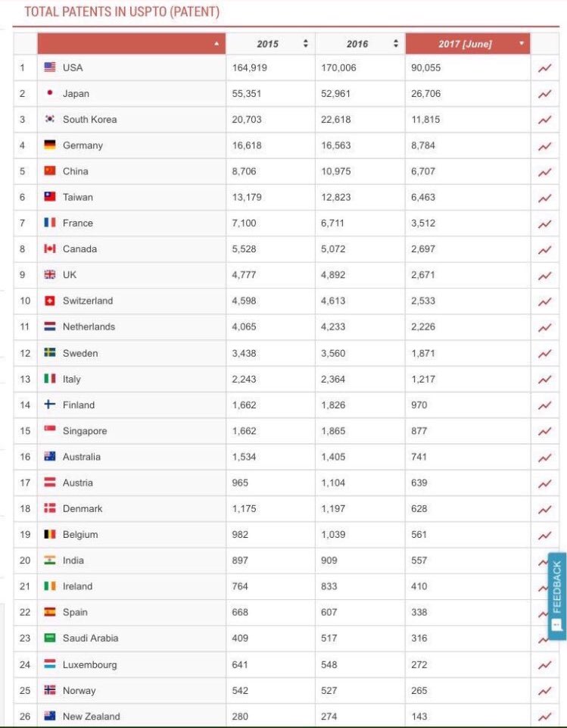Click New Zealand trend icon
The image size is (567, 728).
point(544,717)
